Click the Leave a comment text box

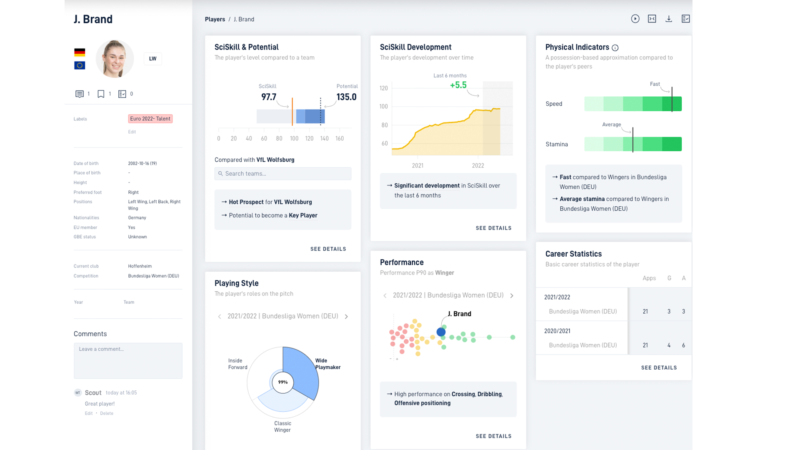pyautogui.click(x=128, y=361)
